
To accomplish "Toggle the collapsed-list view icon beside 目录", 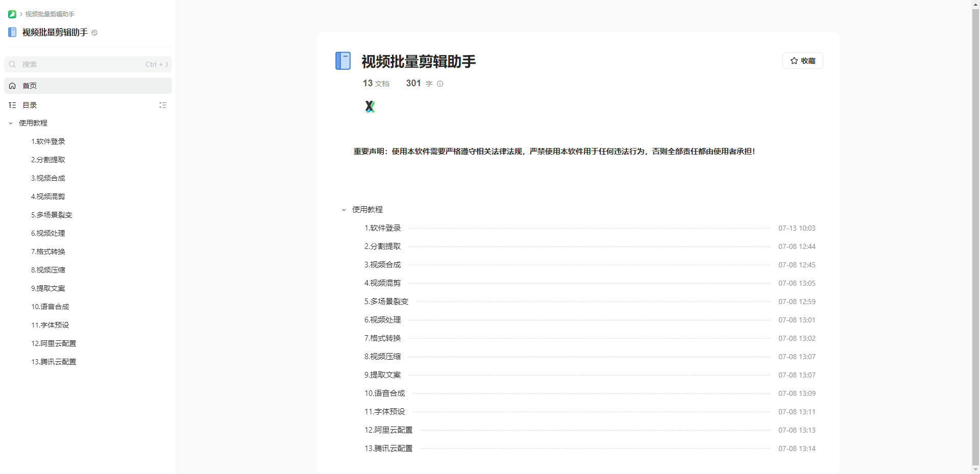I will [163, 105].
